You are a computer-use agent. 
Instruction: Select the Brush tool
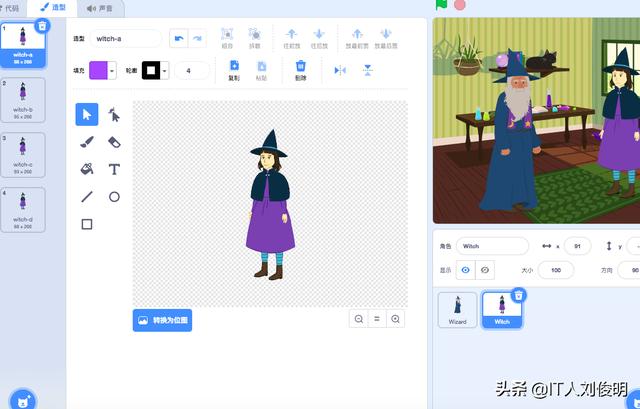[87, 142]
